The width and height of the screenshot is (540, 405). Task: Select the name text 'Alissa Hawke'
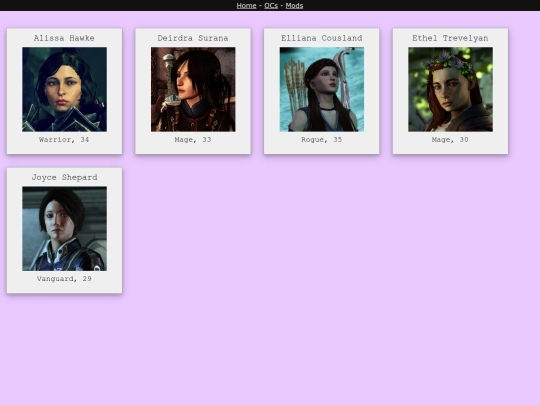64,38
